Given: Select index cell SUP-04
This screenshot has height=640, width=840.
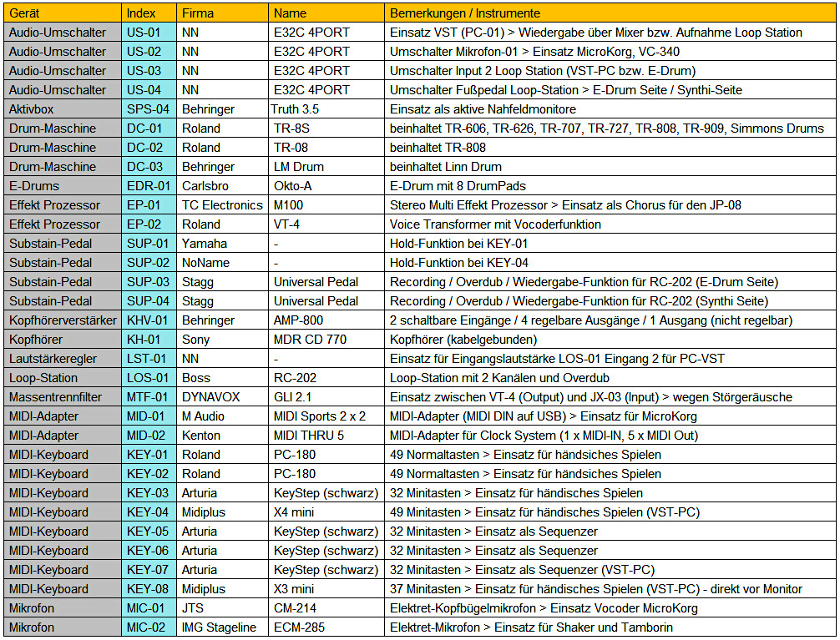Looking at the screenshot, I should 149,301.
